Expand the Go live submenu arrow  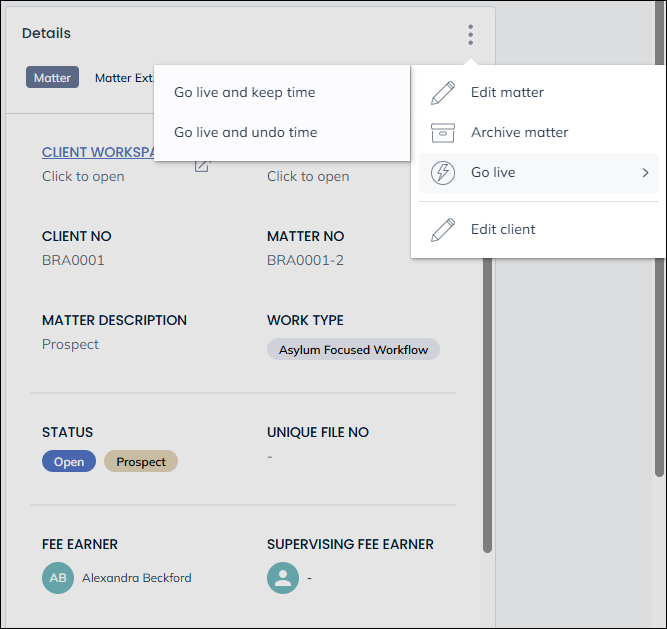[x=645, y=173]
